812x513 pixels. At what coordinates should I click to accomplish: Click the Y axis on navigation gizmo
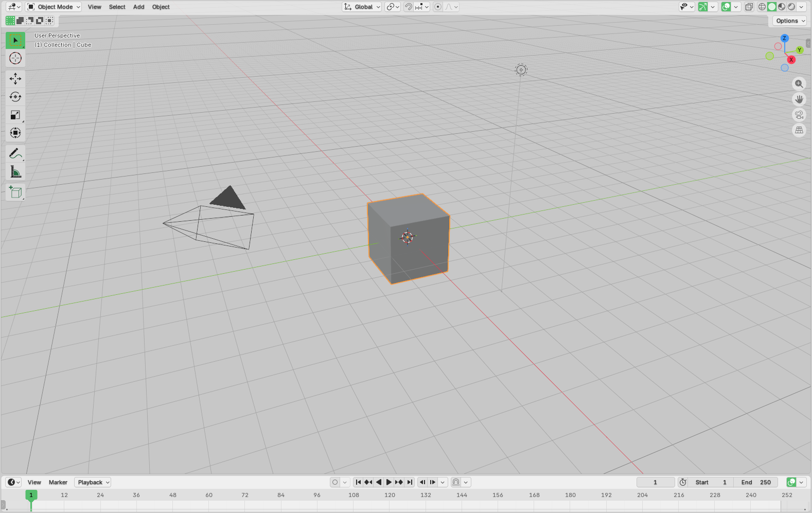799,50
